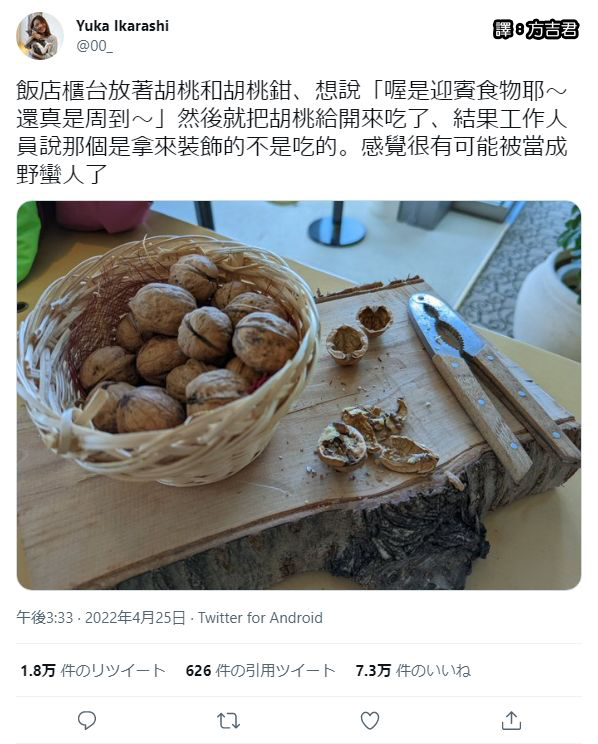
Task: Click the retweet arrows icon
Action: 228,721
